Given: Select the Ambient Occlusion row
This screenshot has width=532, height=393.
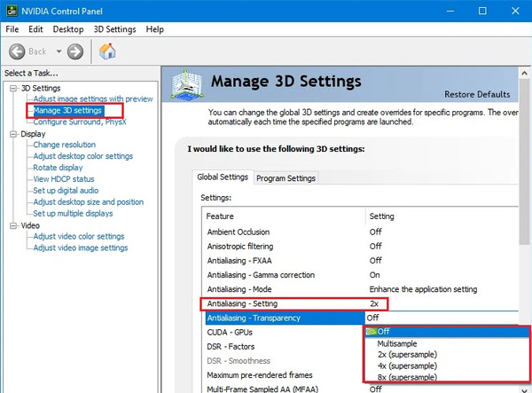Looking at the screenshot, I should [360, 232].
